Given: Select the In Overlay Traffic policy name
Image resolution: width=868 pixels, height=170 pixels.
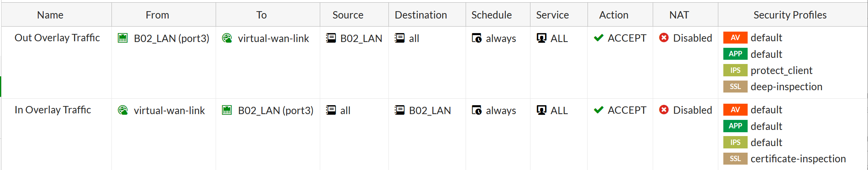Looking at the screenshot, I should pos(53,110).
